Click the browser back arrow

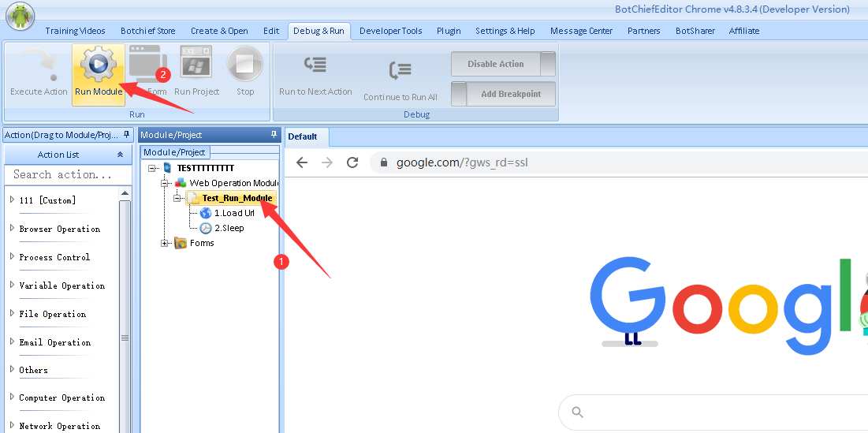point(301,162)
